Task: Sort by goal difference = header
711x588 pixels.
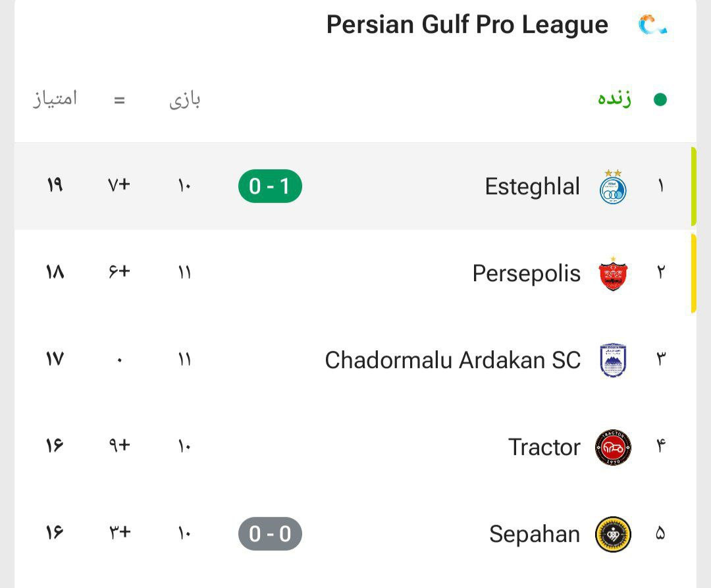Action: (x=119, y=100)
